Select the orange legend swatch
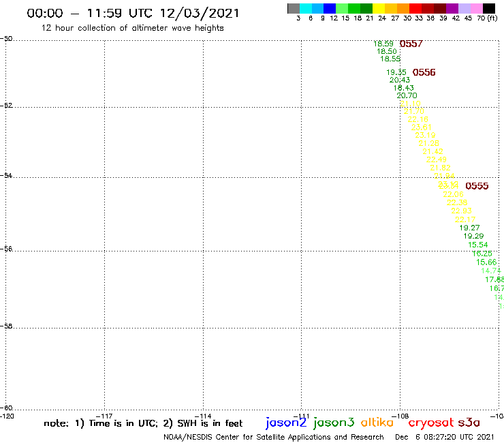This screenshot has width=504, height=443. (x=403, y=8)
